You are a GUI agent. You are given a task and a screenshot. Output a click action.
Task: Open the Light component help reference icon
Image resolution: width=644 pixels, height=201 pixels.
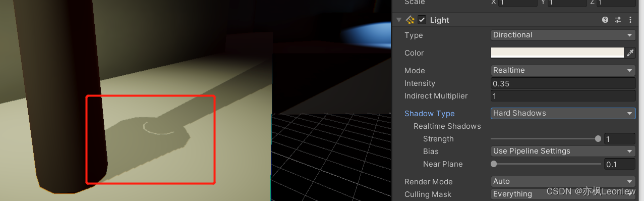605,20
